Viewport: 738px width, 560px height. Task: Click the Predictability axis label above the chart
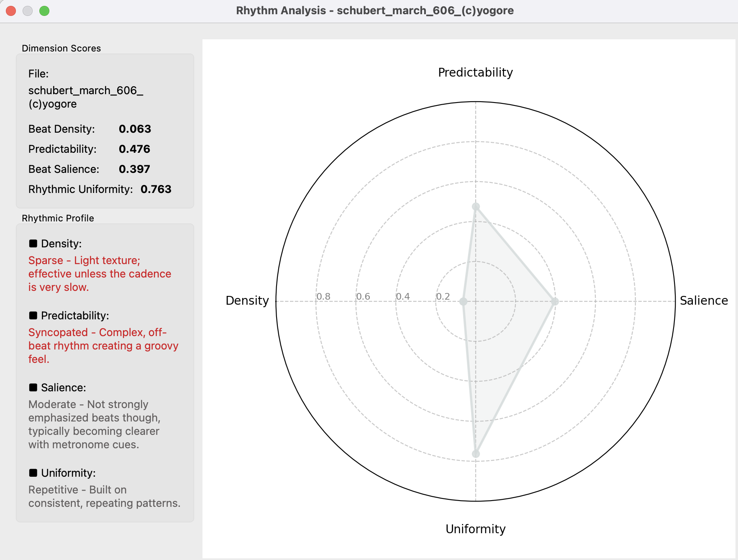tap(475, 72)
